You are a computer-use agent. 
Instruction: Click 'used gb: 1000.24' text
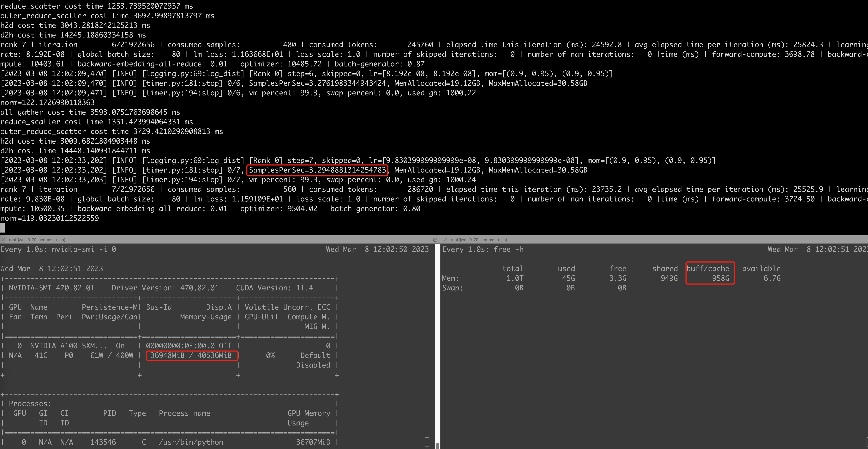pyautogui.click(x=442, y=180)
